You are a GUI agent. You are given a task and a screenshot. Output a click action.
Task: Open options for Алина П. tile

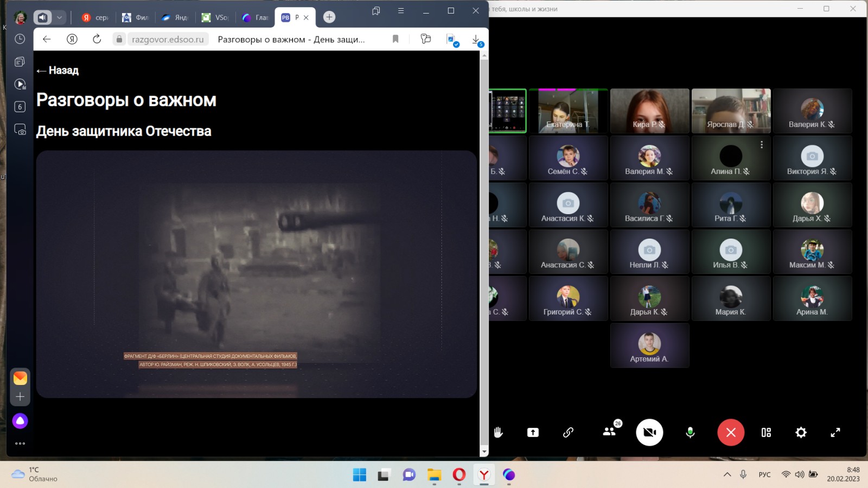coord(762,145)
